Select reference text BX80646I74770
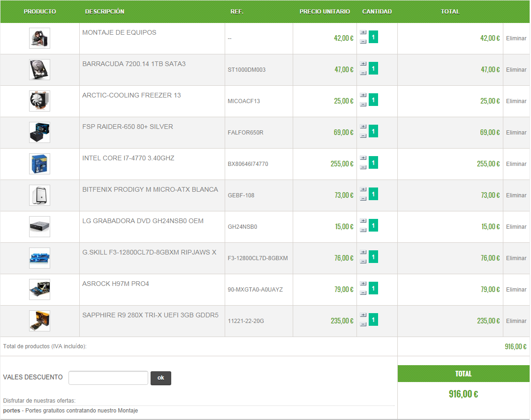The width and height of the screenshot is (531, 420). pos(248,164)
